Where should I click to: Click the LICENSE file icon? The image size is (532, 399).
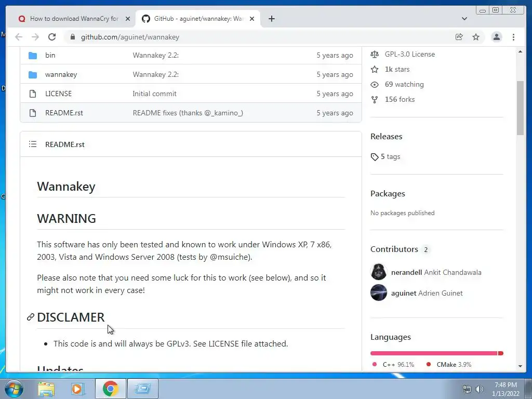point(33,94)
